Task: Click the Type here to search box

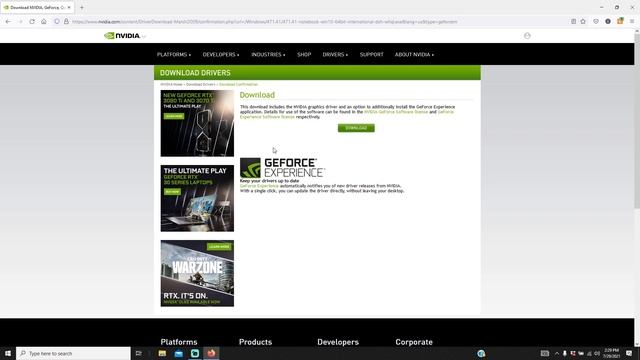Action: click(73, 353)
